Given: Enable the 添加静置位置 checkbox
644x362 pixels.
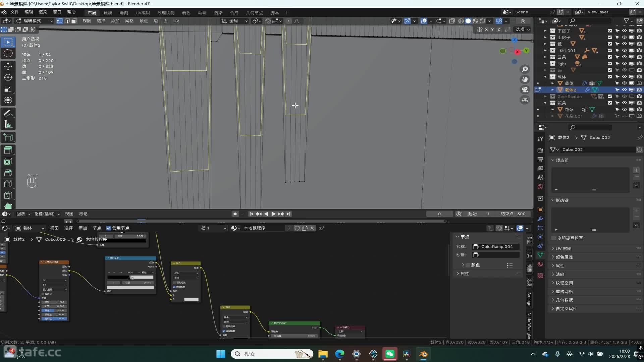Looking at the screenshot, I should [x=554, y=238].
